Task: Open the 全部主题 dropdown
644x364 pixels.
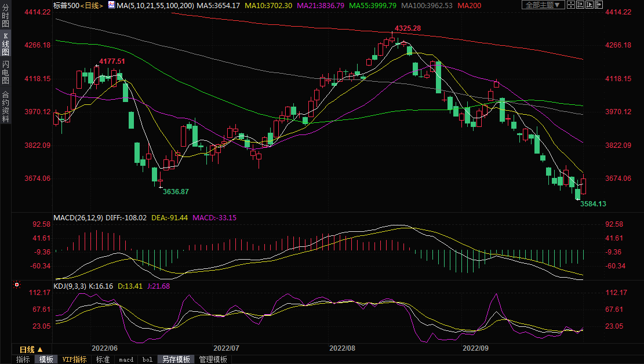Action: pyautogui.click(x=543, y=5)
